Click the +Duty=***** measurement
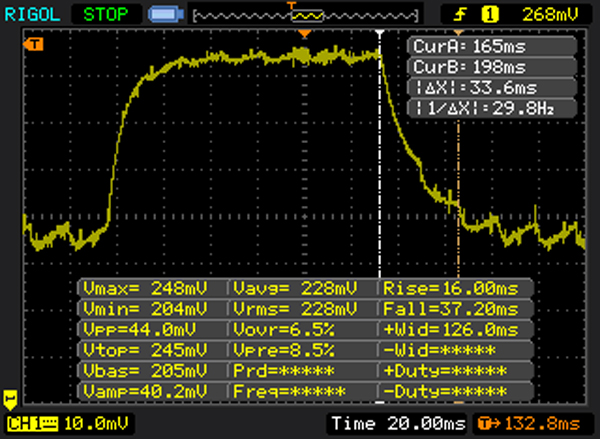The height and width of the screenshot is (439, 600). 456,370
